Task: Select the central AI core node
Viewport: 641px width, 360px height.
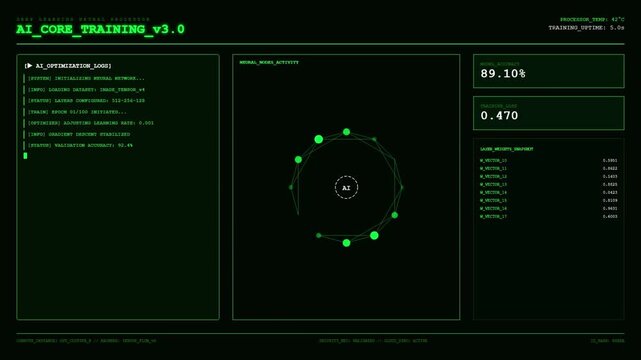Action: point(346,188)
